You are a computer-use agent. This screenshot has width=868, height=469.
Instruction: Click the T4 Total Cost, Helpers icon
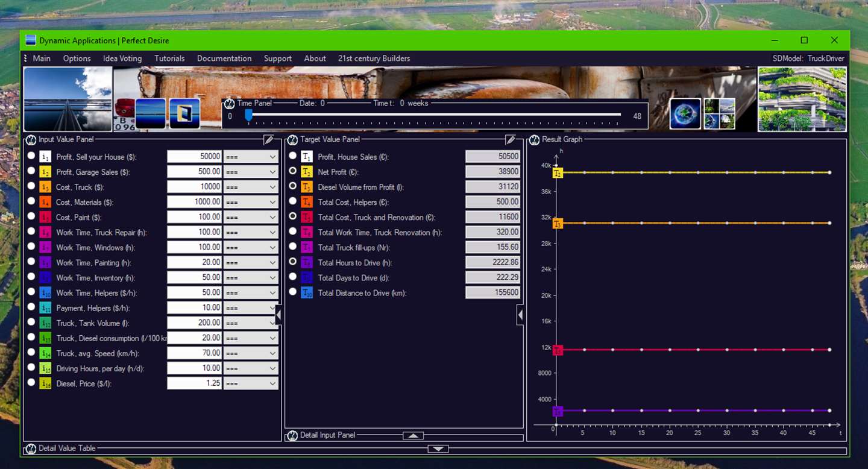307,202
